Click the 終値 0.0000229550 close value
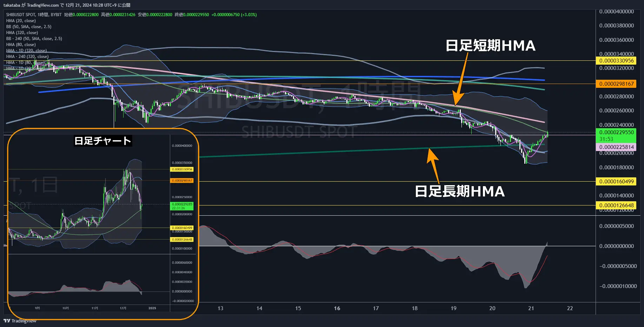The image size is (644, 327). [x=192, y=15]
